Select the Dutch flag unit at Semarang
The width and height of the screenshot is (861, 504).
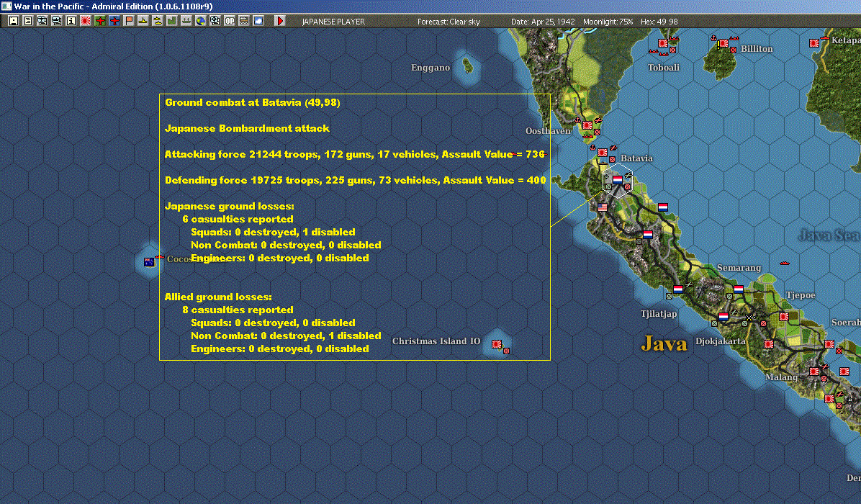[x=739, y=289]
